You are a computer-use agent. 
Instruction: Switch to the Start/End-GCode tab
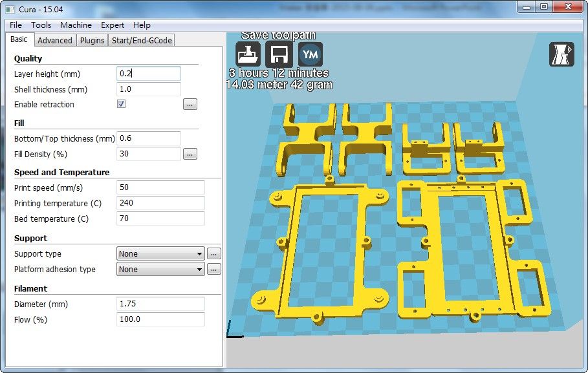142,40
